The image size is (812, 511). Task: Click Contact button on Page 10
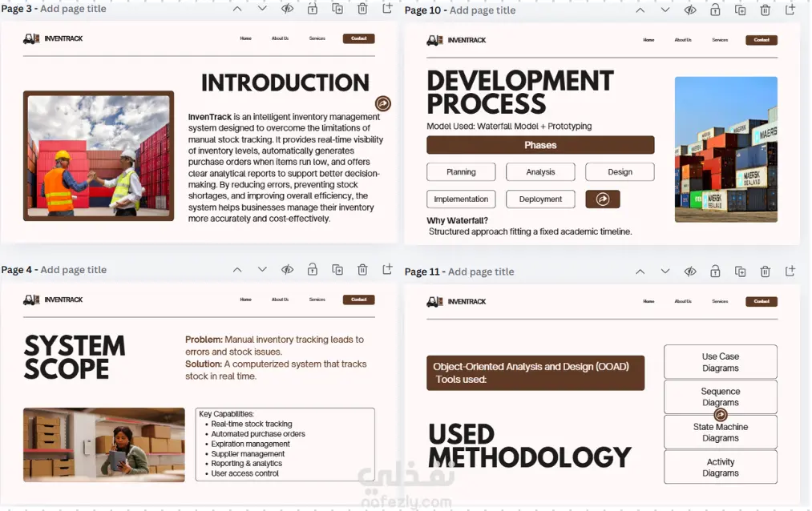762,40
